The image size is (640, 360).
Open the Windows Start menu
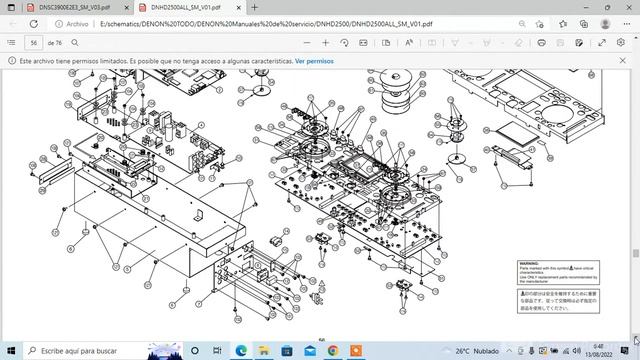11,351
